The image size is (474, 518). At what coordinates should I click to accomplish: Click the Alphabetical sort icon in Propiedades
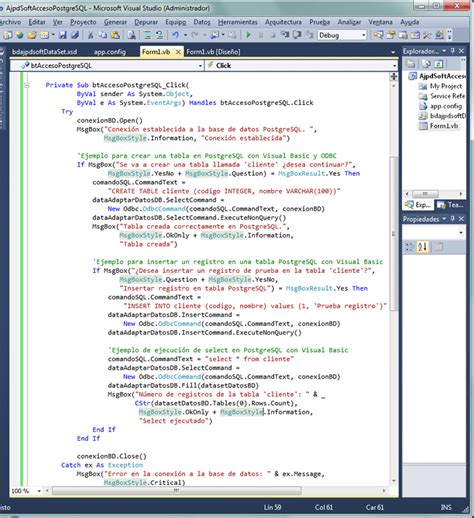tap(422, 247)
